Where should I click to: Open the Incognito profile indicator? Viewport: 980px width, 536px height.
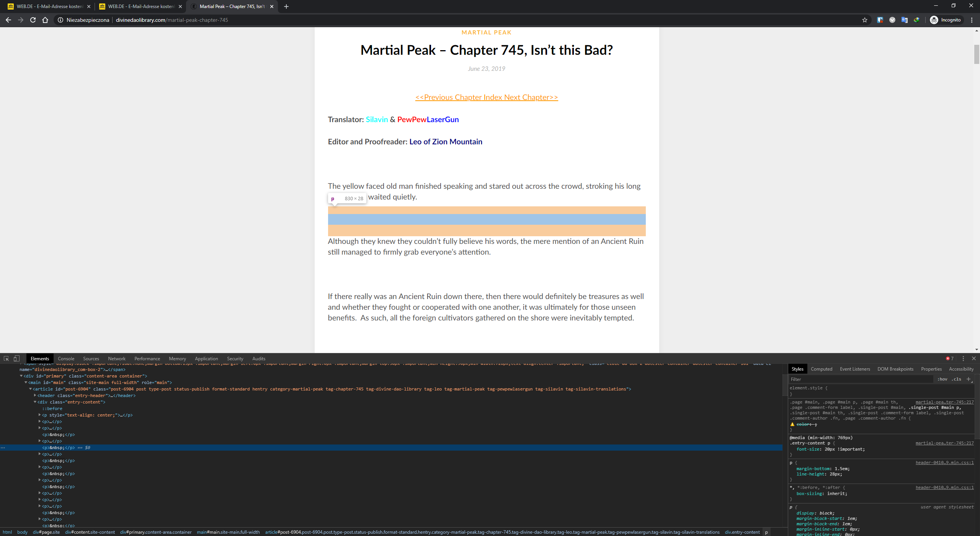[x=946, y=20]
